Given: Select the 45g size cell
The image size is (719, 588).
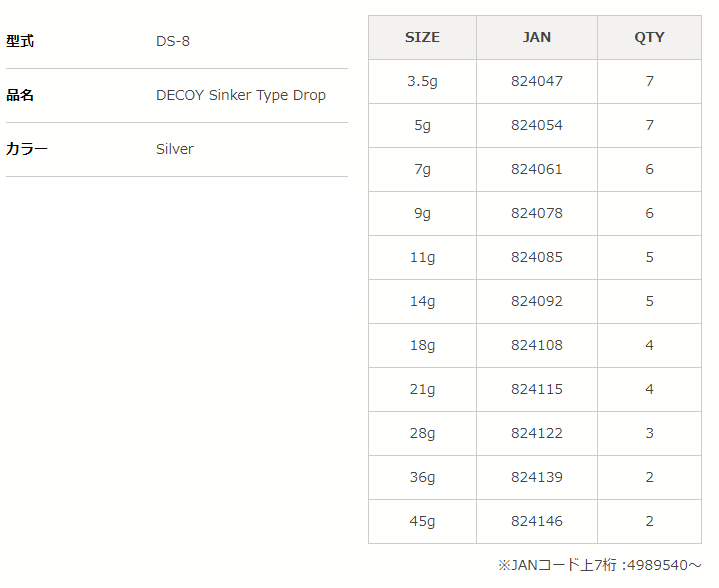Looking at the screenshot, I should pos(422,521).
